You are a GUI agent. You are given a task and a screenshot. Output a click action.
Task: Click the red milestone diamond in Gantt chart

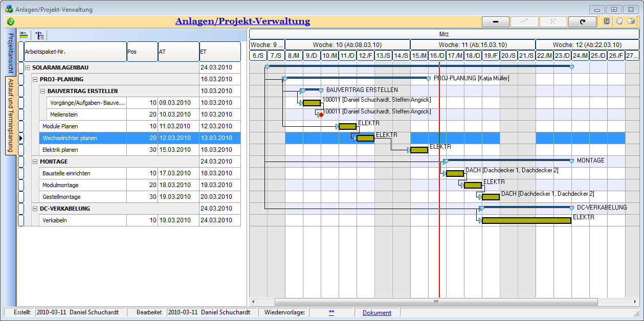(321, 114)
